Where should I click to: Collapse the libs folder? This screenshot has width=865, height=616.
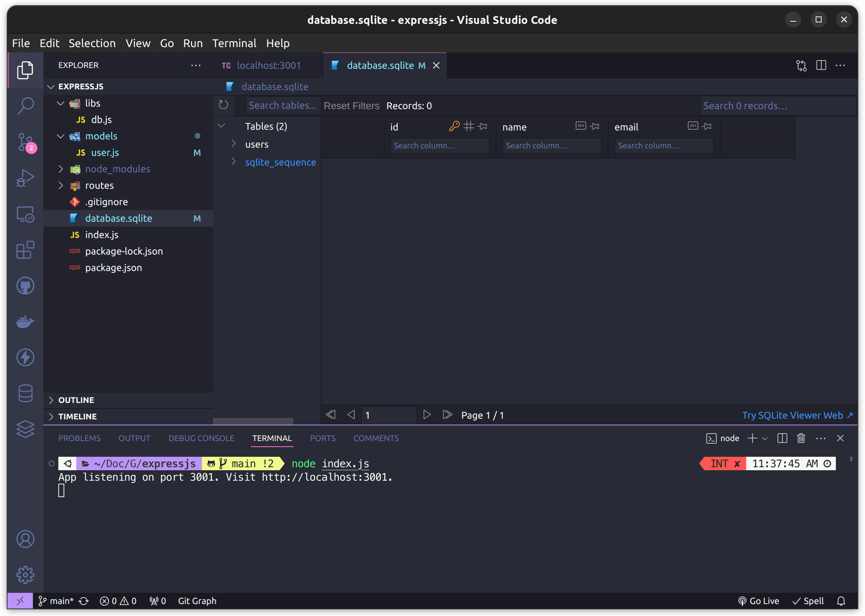pos(61,103)
